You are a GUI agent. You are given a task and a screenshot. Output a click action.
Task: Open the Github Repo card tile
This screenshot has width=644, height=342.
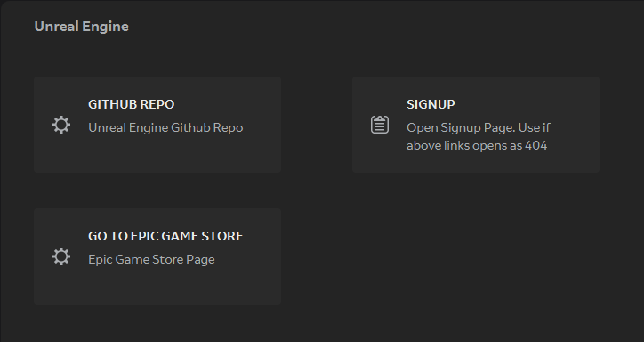coord(157,125)
